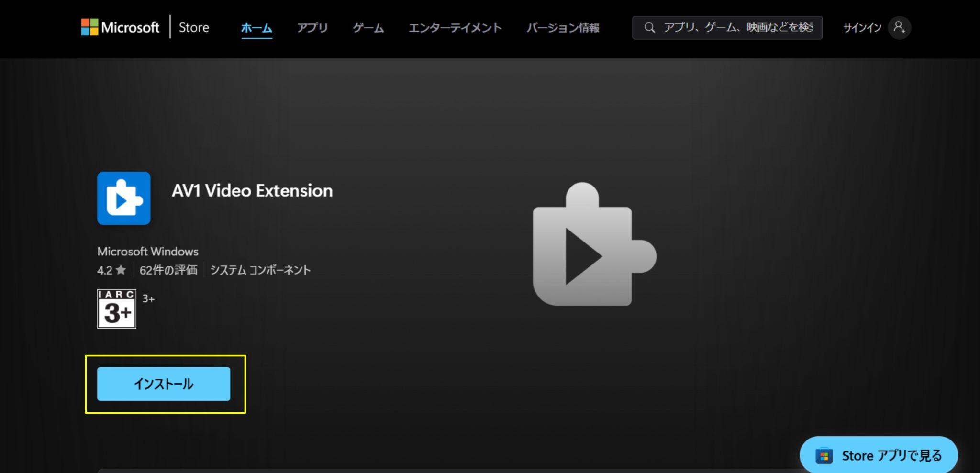Open the バージョン情報 page
Screen dimensions: 980x473
563,28
